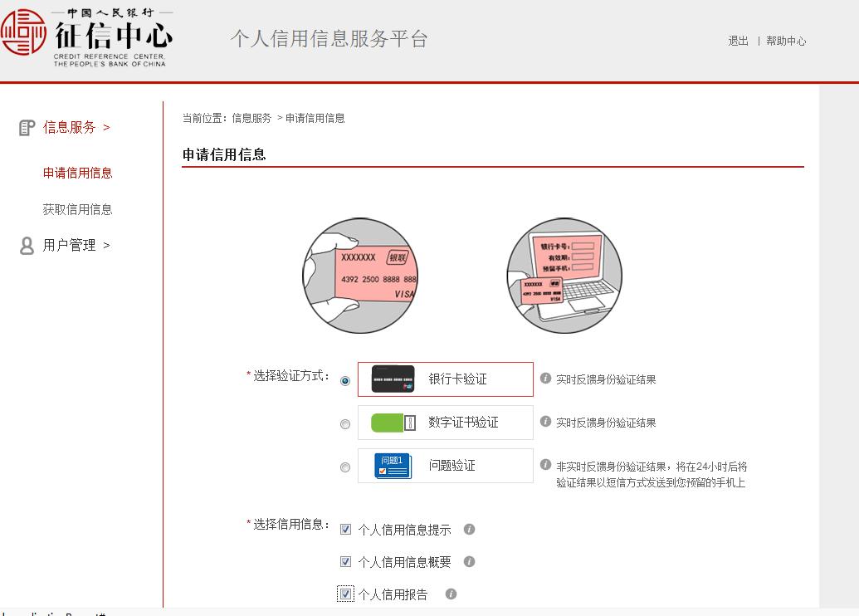This screenshot has width=859, height=616.
Task: Select the 问题验证 radio button
Action: tap(344, 467)
